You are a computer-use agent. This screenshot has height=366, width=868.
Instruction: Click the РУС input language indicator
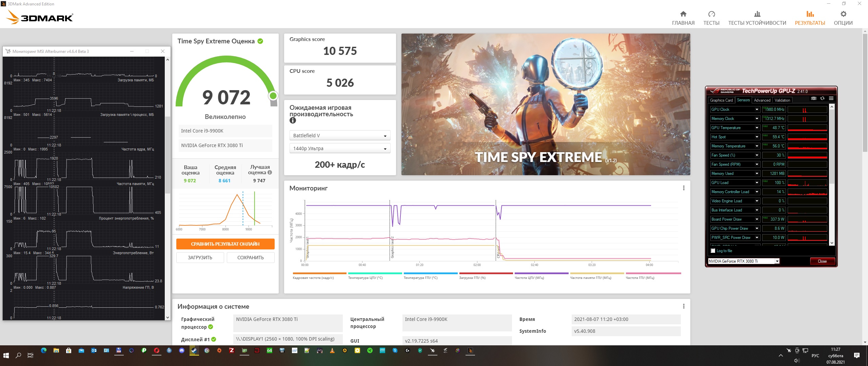point(815,355)
